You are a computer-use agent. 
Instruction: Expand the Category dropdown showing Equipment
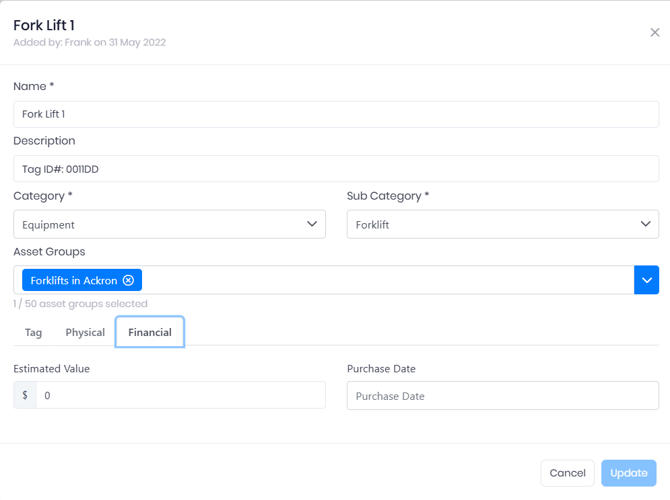(169, 224)
